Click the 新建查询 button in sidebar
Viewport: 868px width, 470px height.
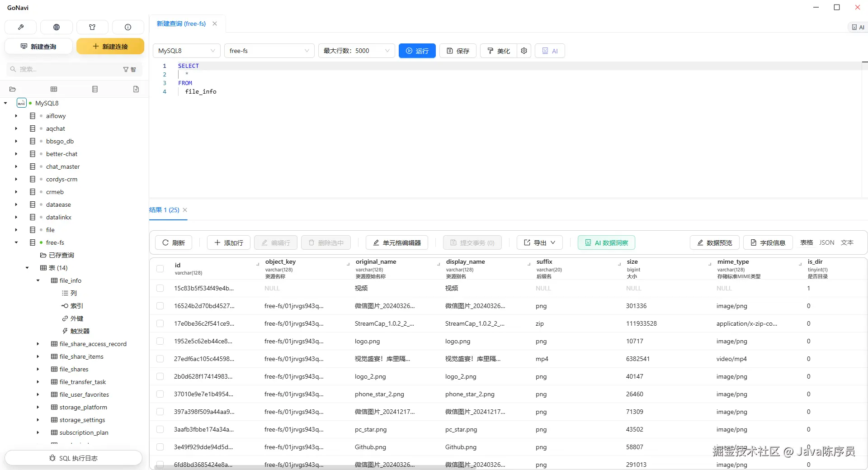[38, 46]
